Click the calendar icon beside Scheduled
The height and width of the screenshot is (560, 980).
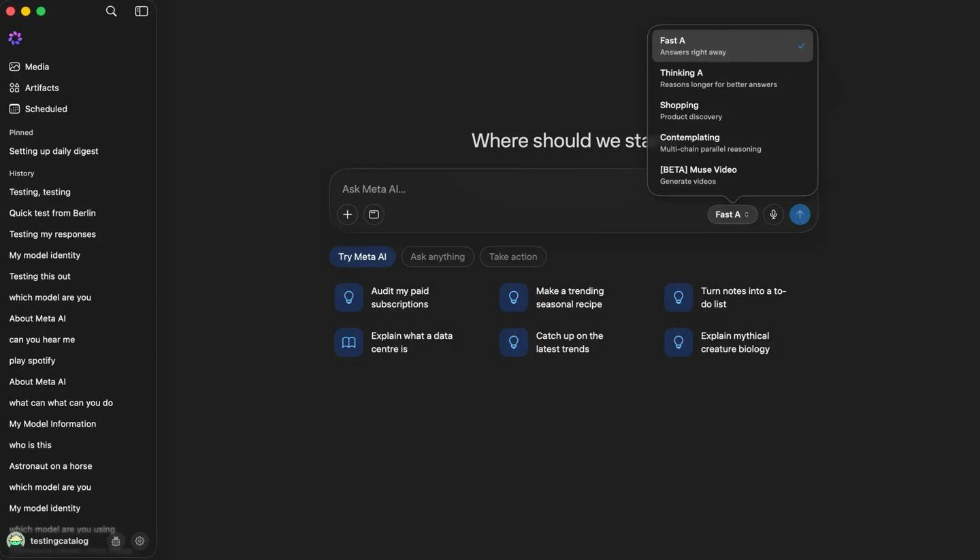[14, 109]
